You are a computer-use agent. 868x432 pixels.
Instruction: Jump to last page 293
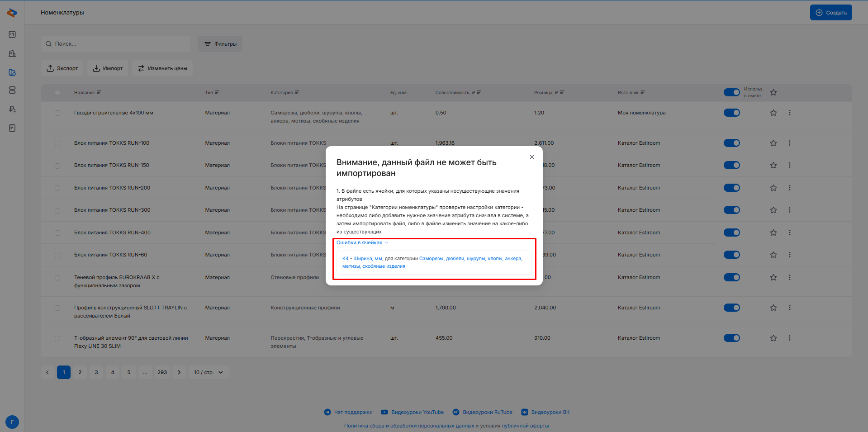coord(162,372)
